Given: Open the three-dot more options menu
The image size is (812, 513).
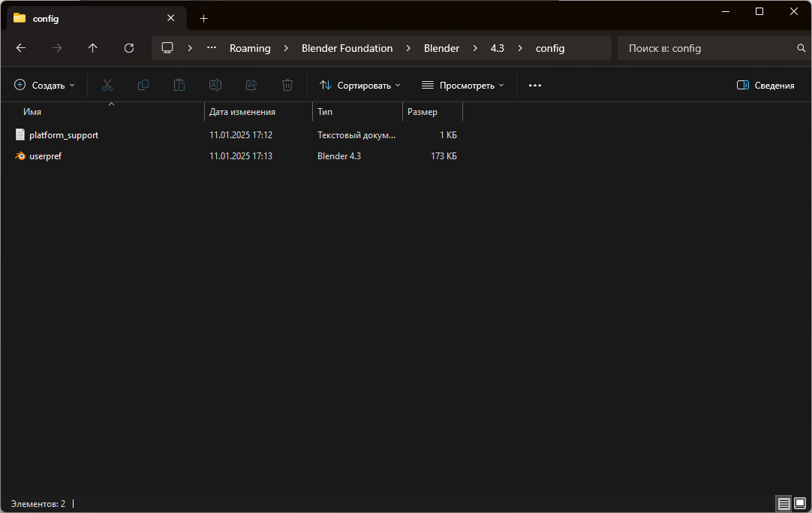Looking at the screenshot, I should [x=535, y=86].
